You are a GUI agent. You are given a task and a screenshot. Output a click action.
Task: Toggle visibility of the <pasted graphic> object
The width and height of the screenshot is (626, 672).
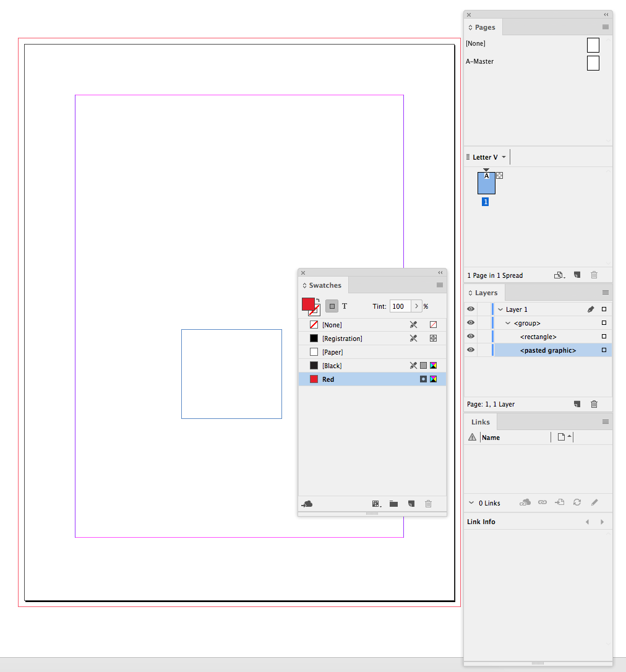click(471, 350)
